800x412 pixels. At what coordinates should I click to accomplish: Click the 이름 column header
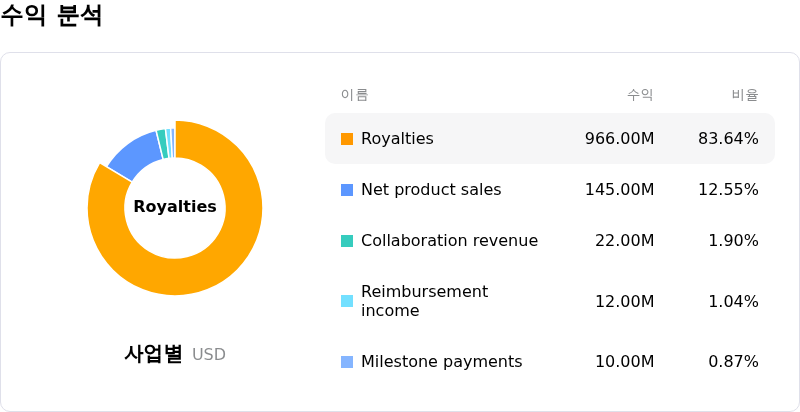355,95
